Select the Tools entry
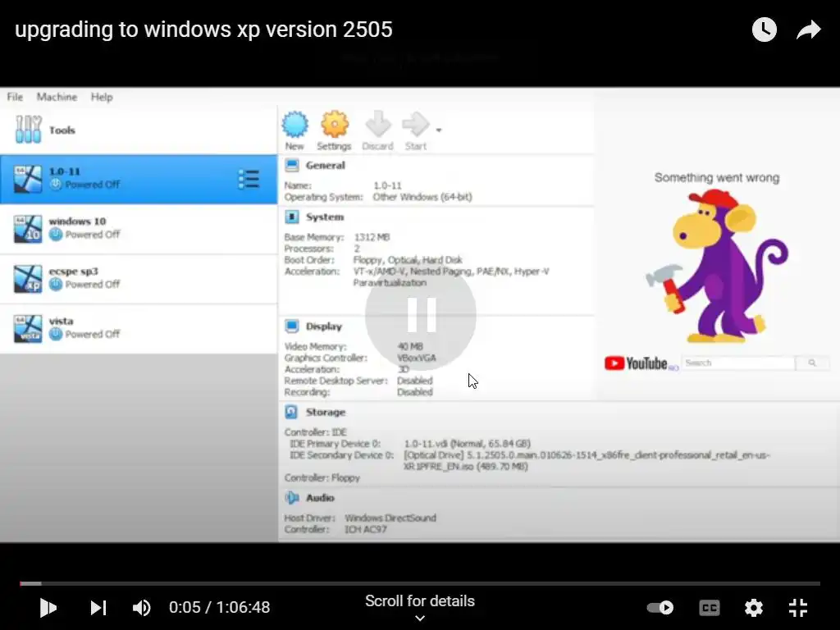The image size is (840, 630). [x=138, y=130]
